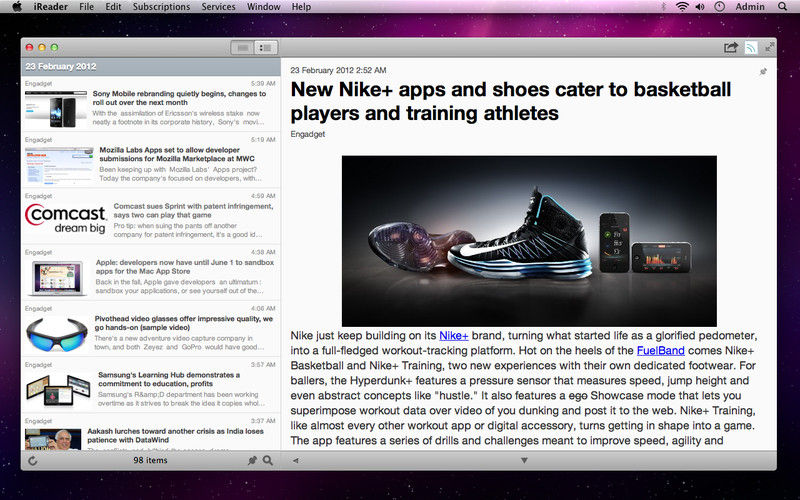Select the Comcast sues Sprint article
Viewport: 800px width, 500px height.
(151, 216)
